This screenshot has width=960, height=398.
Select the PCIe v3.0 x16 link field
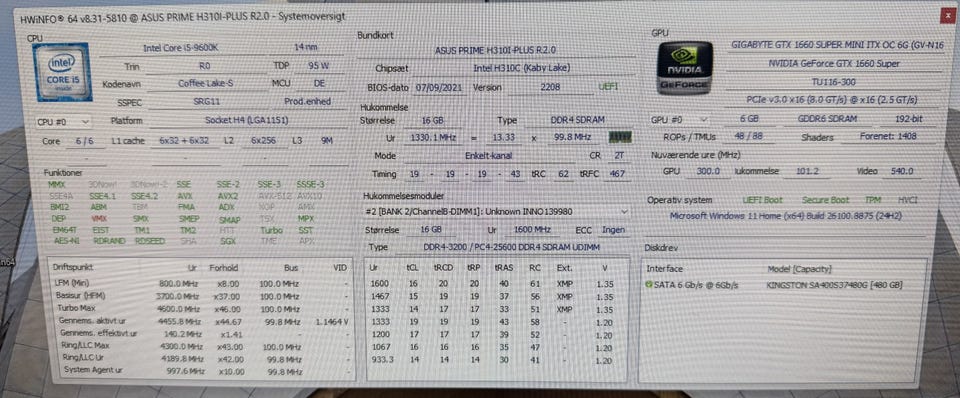click(831, 100)
